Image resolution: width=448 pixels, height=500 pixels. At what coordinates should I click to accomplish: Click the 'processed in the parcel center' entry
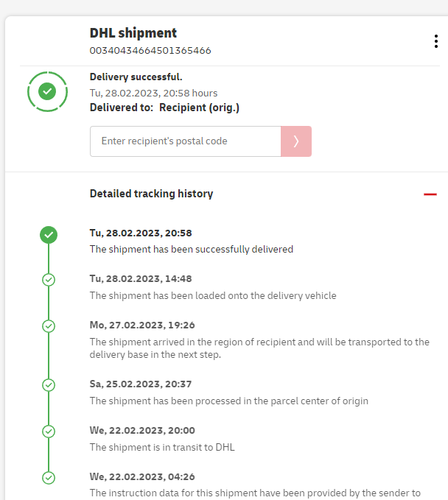(228, 401)
